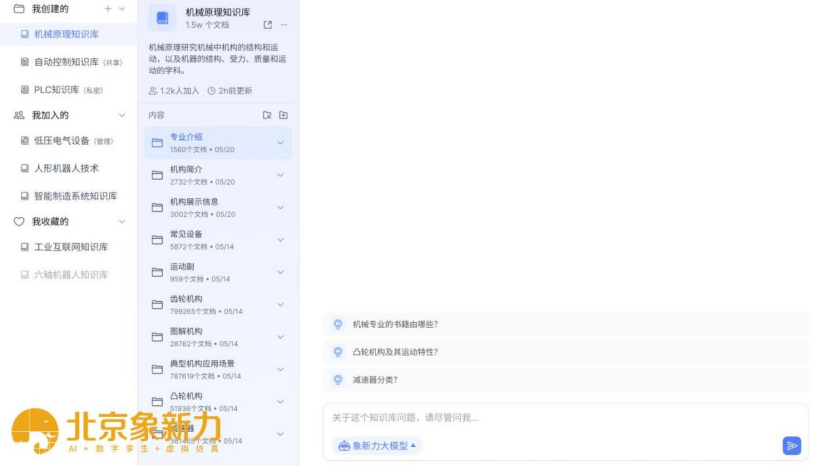This screenshot has width=831, height=466.
Task: Click the 专业介绍 folder icon
Action: click(157, 143)
